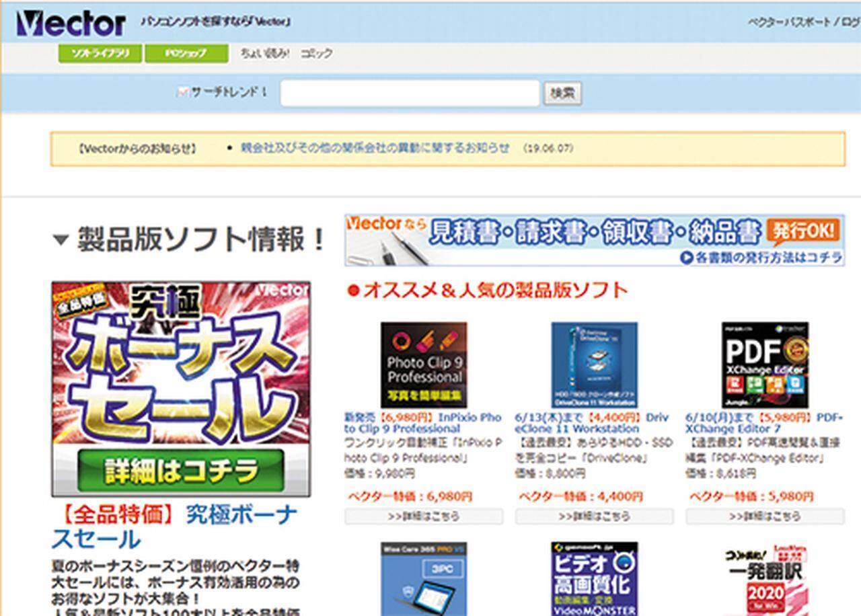Open the ソフトライブラリ tab
This screenshot has height=616, width=861.
tap(100, 54)
